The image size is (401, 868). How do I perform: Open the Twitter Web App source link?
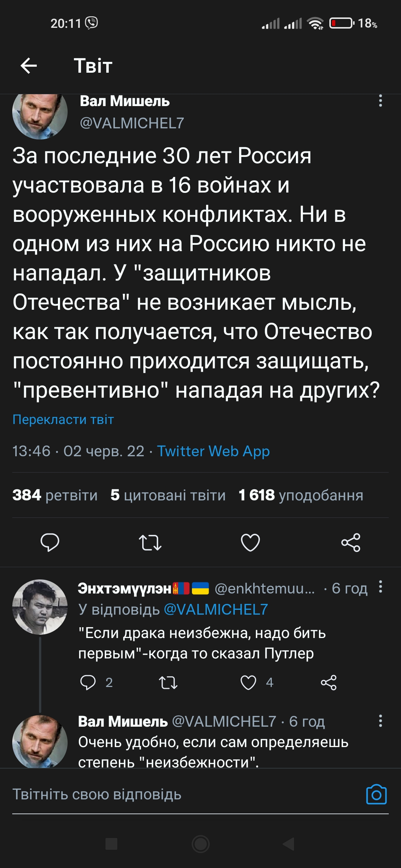tap(213, 451)
